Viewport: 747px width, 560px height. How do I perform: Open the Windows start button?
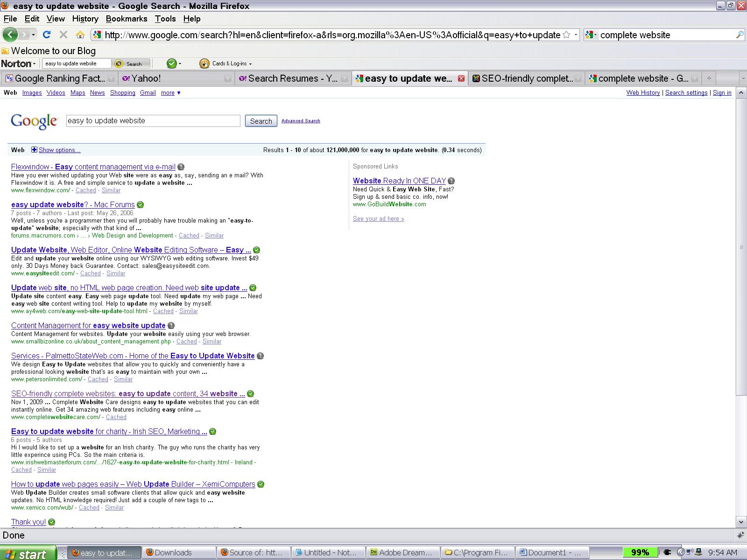[28, 553]
